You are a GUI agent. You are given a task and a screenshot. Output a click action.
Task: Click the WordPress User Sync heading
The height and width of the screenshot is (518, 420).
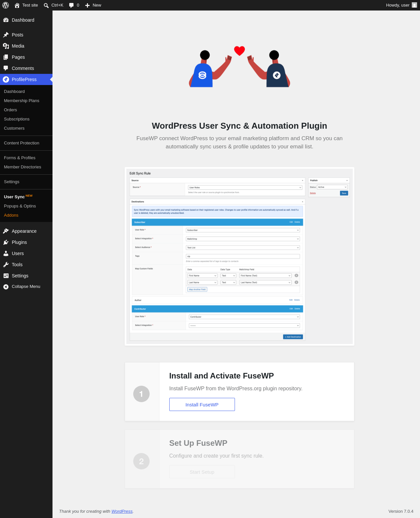240,126
